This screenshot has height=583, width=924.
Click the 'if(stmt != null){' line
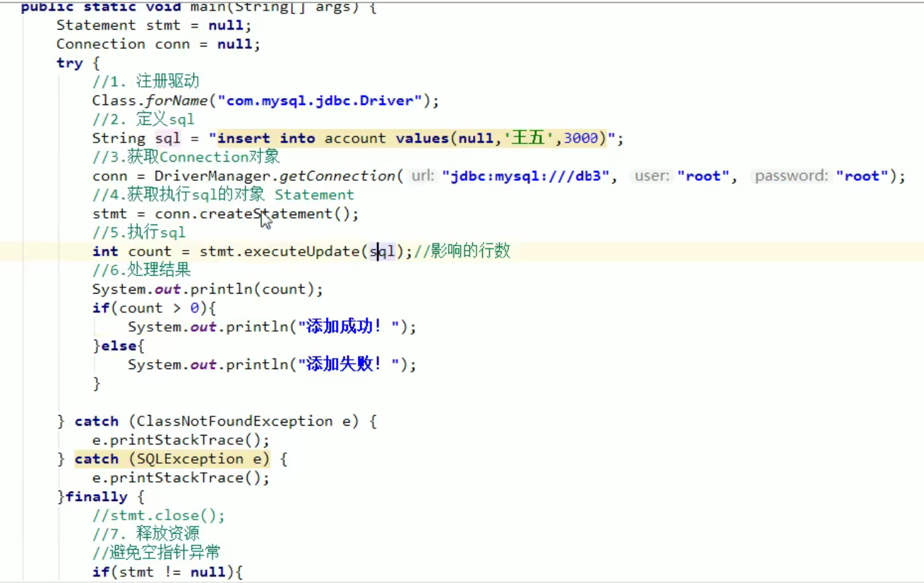[x=167, y=572]
